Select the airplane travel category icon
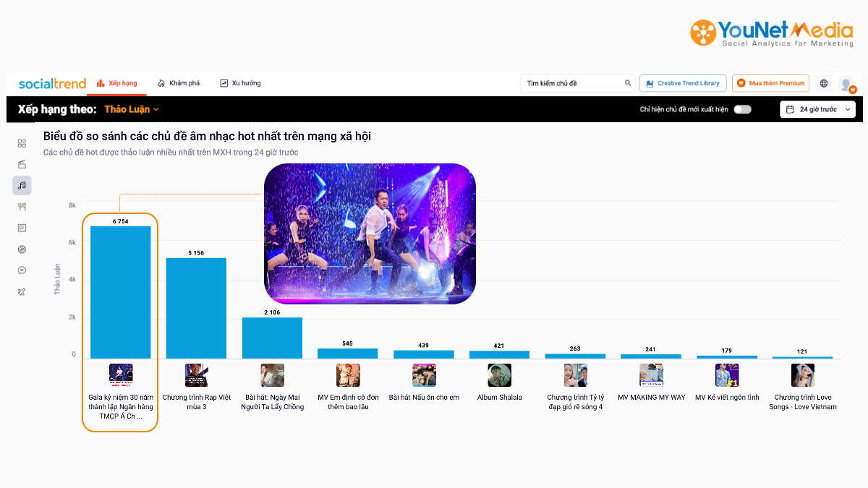 tap(22, 292)
